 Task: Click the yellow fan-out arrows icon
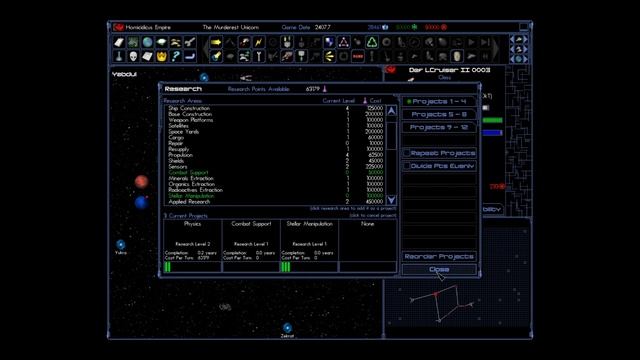pyautogui.click(x=329, y=56)
